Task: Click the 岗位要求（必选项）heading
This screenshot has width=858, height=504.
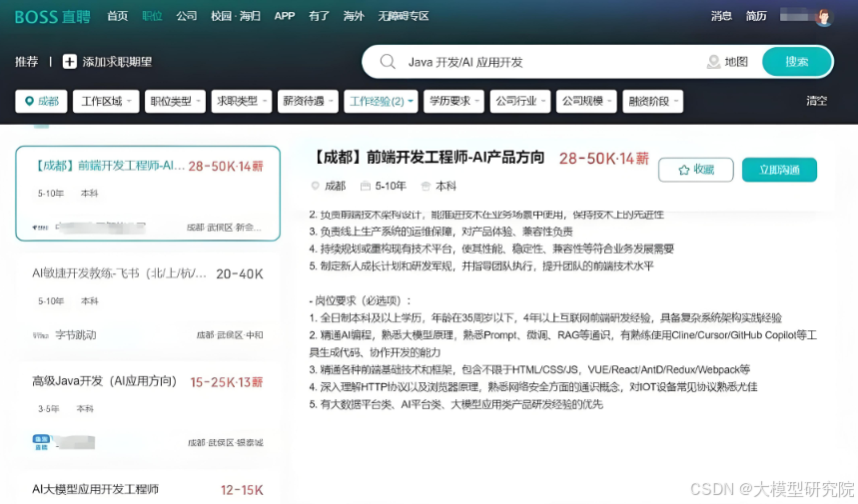Action: point(361,300)
